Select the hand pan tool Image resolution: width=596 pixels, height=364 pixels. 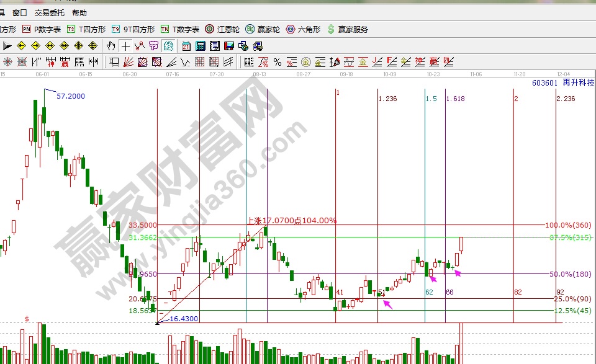pos(111,46)
